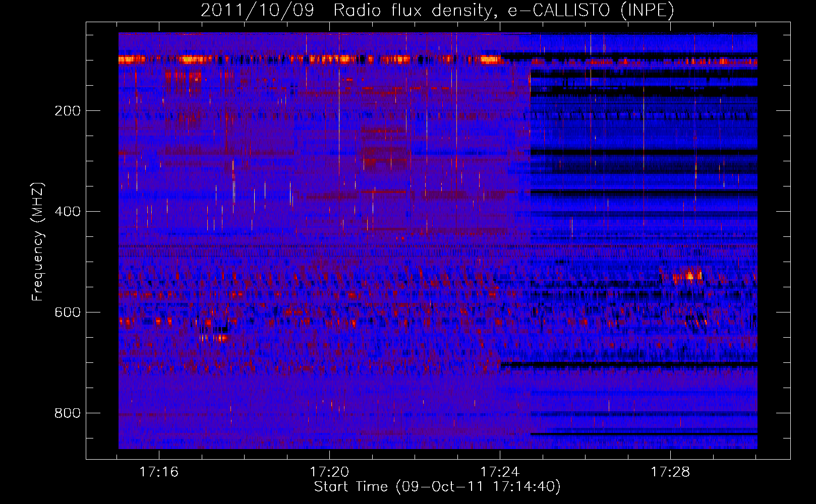Click the plot title "2011/10/09 Radio flux density, e-CALLISTO (INPE)"
816x504 pixels.
(x=437, y=10)
